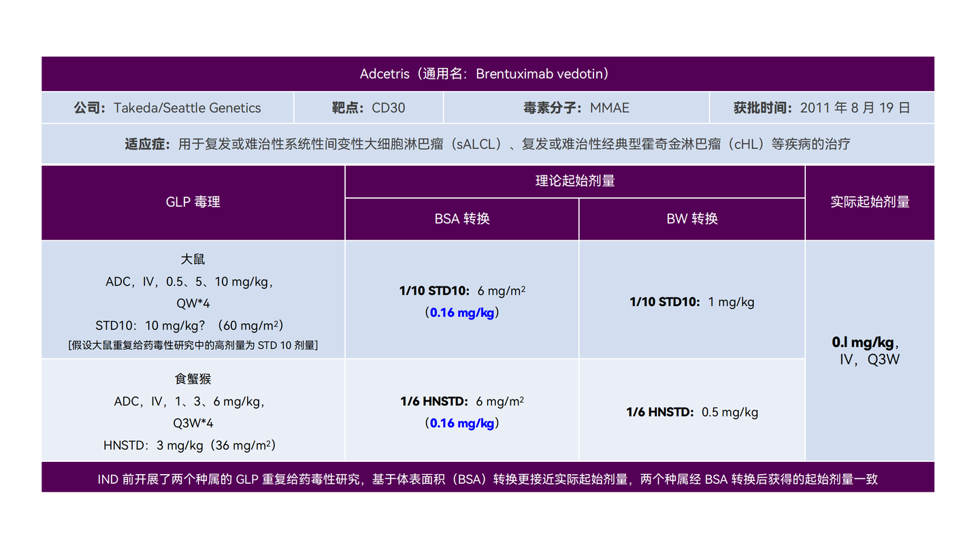Select the IV, Q3W text

click(x=870, y=360)
